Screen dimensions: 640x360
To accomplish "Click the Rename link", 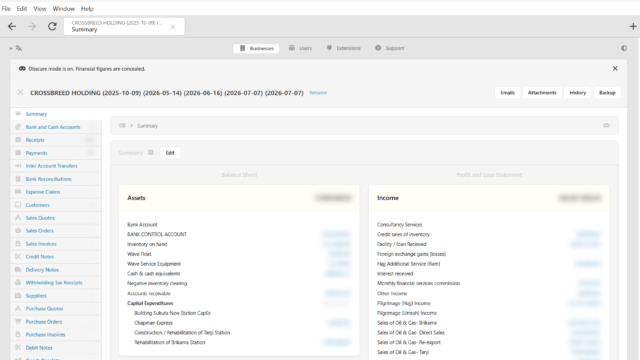I will click(x=318, y=93).
